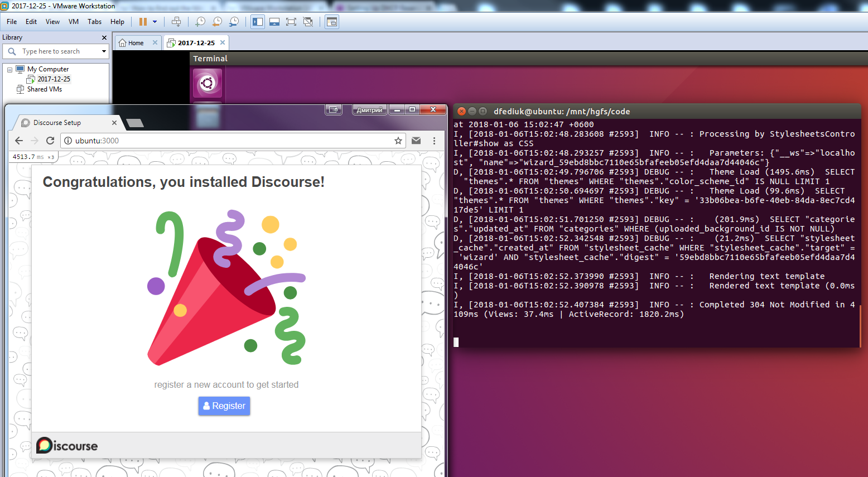Open the Дмитрий session menu

coord(369,110)
